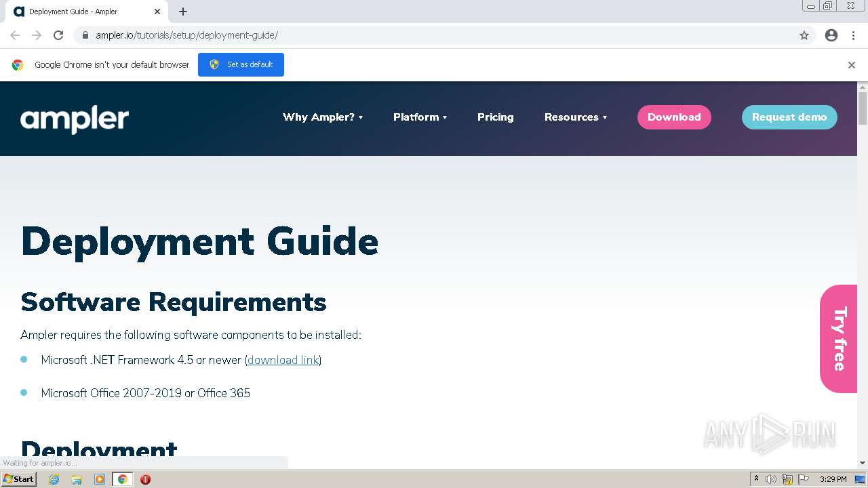The width and height of the screenshot is (868, 488).
Task: Expand the Platform menu
Action: click(x=420, y=117)
